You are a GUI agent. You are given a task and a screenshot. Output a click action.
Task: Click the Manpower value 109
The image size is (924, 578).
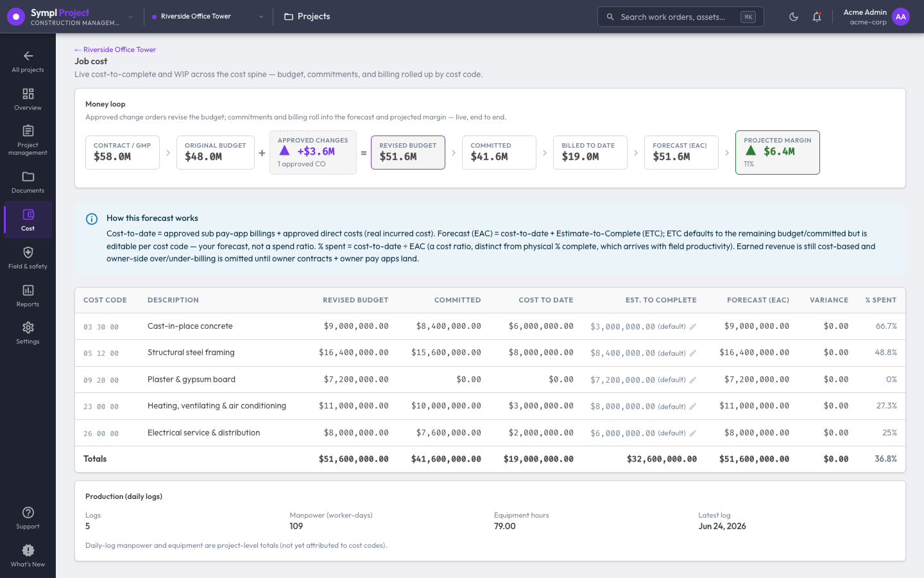coord(296,526)
